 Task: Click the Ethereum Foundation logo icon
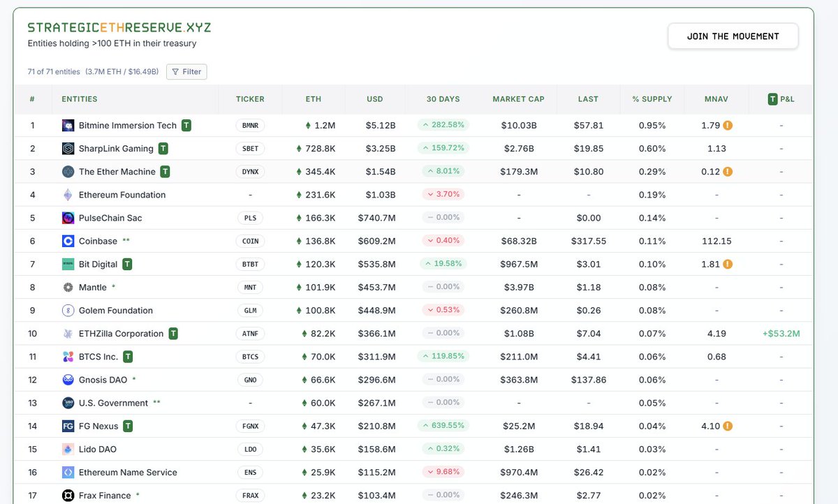[68, 195]
